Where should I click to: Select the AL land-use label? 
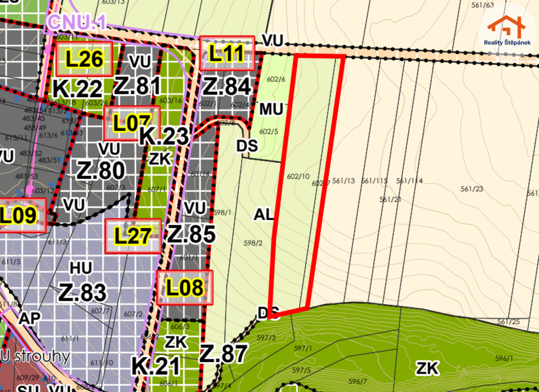point(264,214)
